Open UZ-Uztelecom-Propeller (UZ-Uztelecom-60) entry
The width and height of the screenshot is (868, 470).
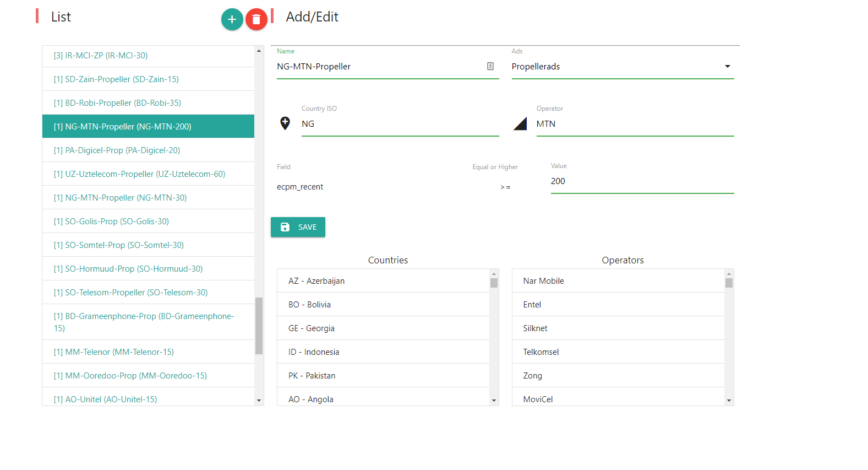tap(148, 174)
